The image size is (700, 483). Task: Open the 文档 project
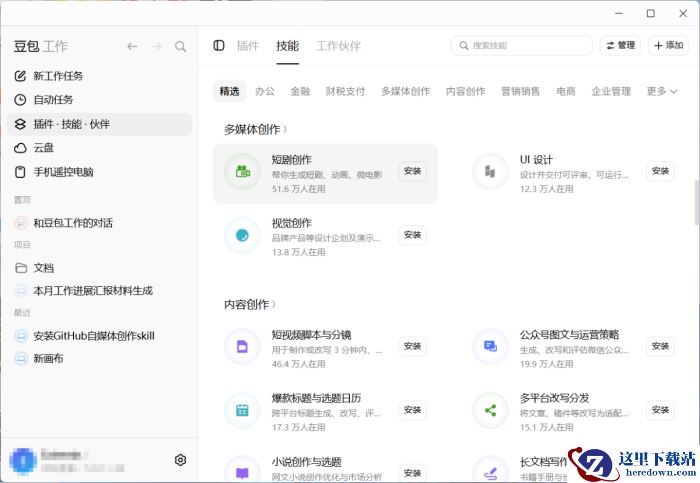pos(100,268)
